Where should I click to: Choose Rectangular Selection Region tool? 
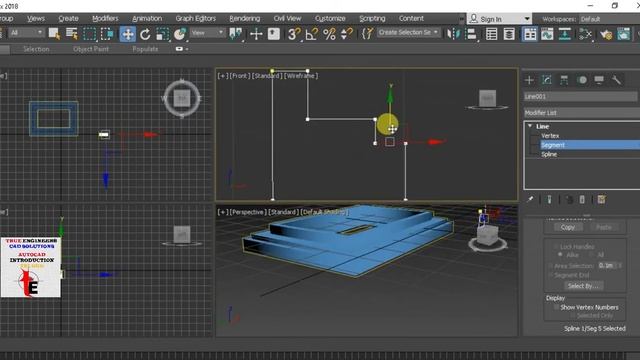coord(89,33)
